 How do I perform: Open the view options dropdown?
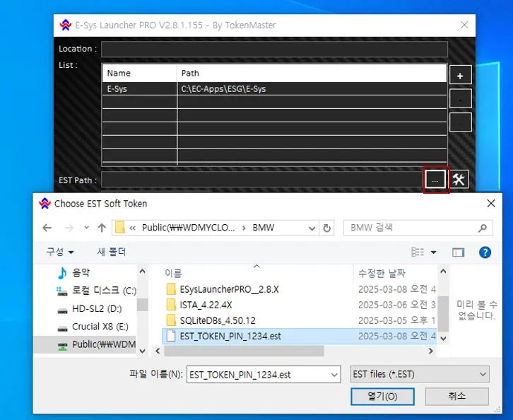(433, 252)
